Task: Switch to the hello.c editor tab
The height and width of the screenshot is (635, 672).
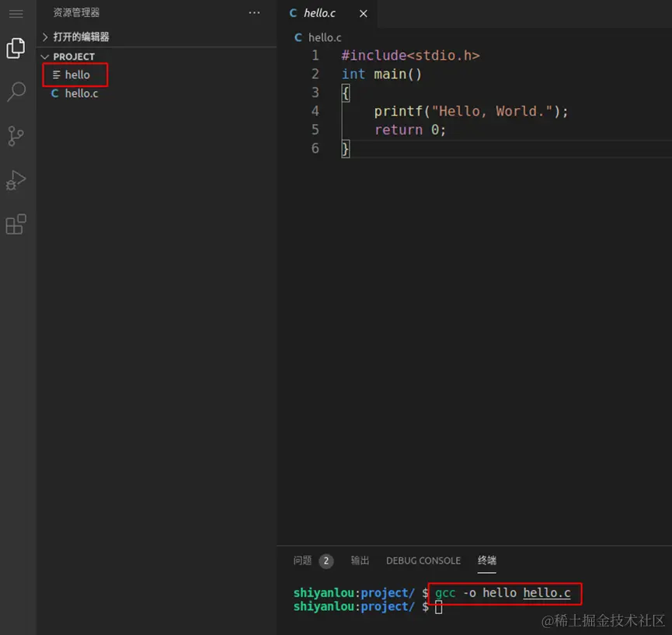Action: pos(319,13)
